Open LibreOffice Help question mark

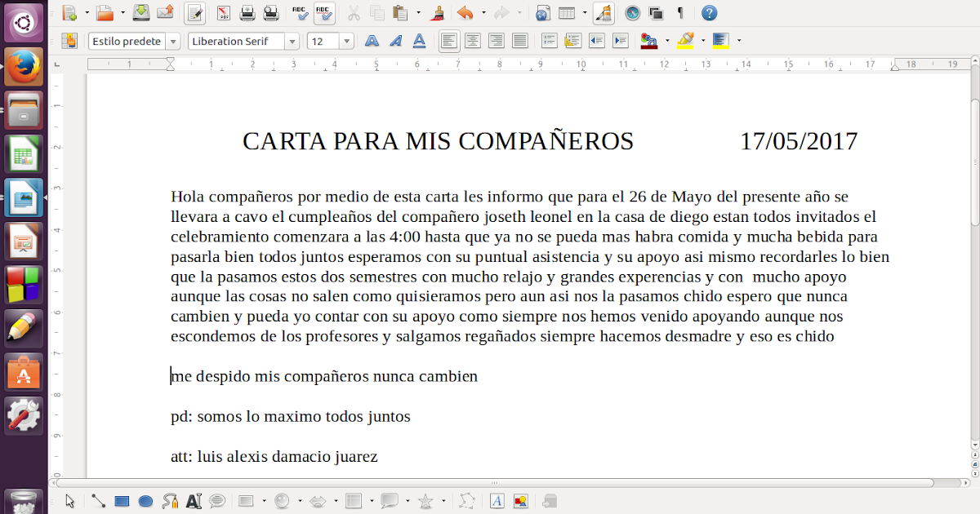pyautogui.click(x=710, y=12)
